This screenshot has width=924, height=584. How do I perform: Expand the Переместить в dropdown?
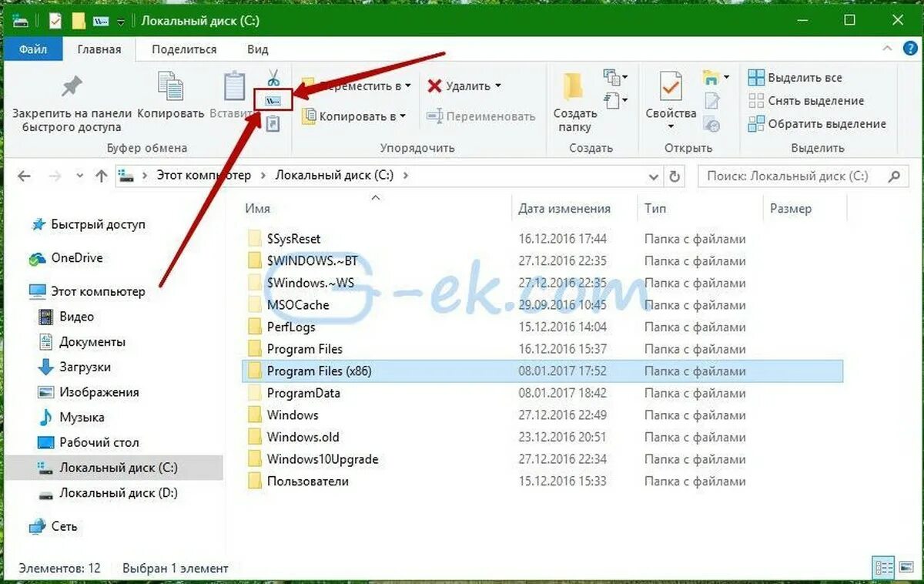[x=407, y=86]
